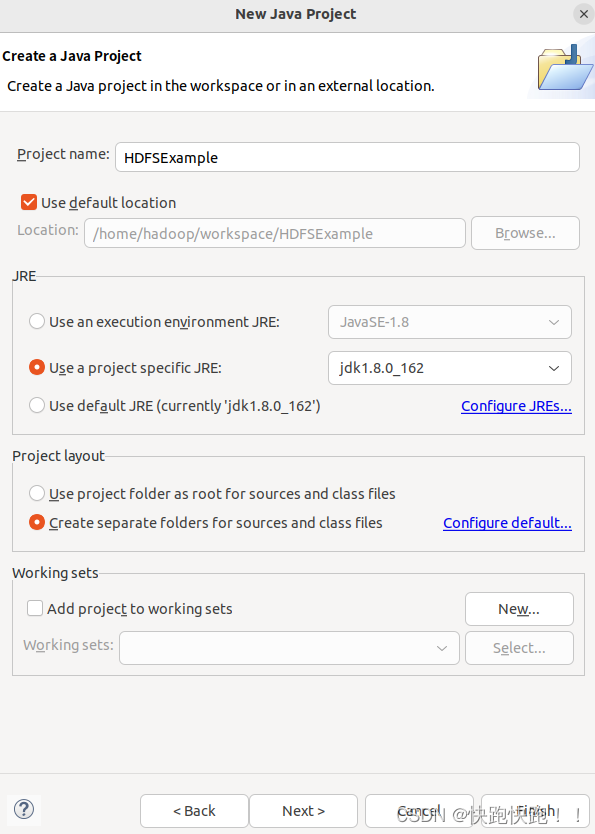The height and width of the screenshot is (834, 595).
Task: Select Use an execution environment JRE
Action: pos(37,321)
